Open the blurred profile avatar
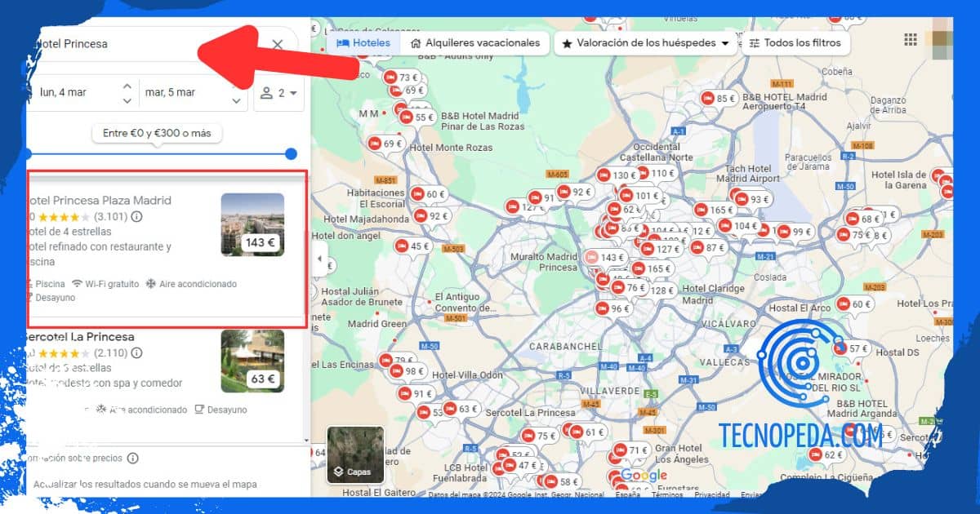The width and height of the screenshot is (980, 514). [x=942, y=39]
